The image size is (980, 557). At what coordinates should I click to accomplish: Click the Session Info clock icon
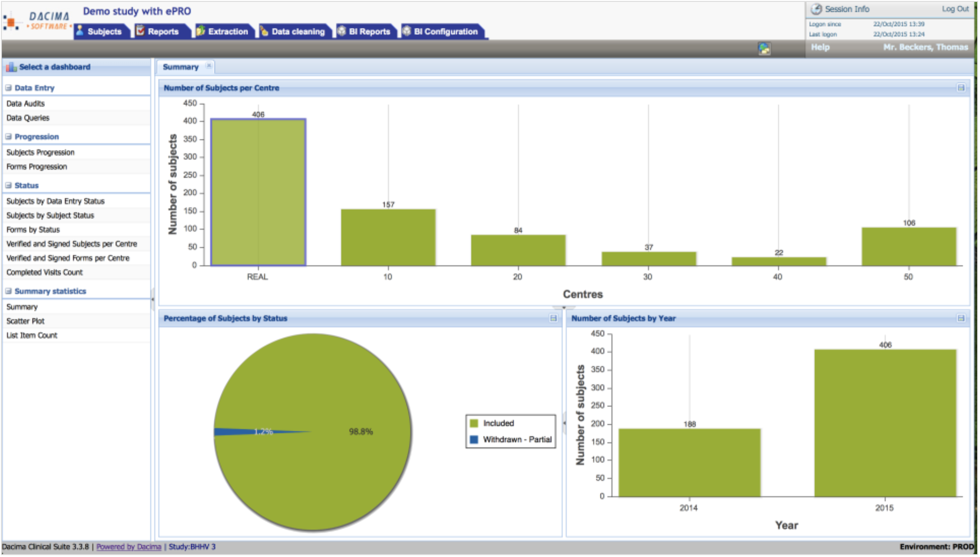[x=816, y=9]
